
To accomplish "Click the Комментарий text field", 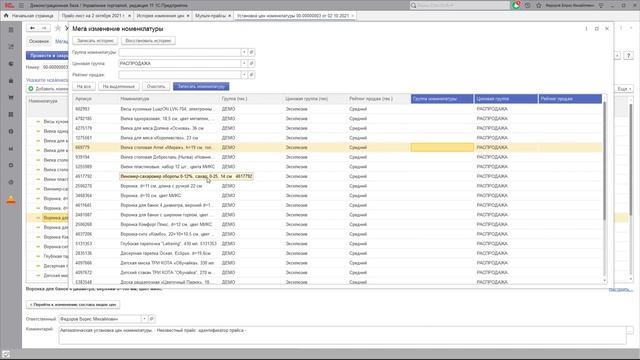I will [x=342, y=335].
